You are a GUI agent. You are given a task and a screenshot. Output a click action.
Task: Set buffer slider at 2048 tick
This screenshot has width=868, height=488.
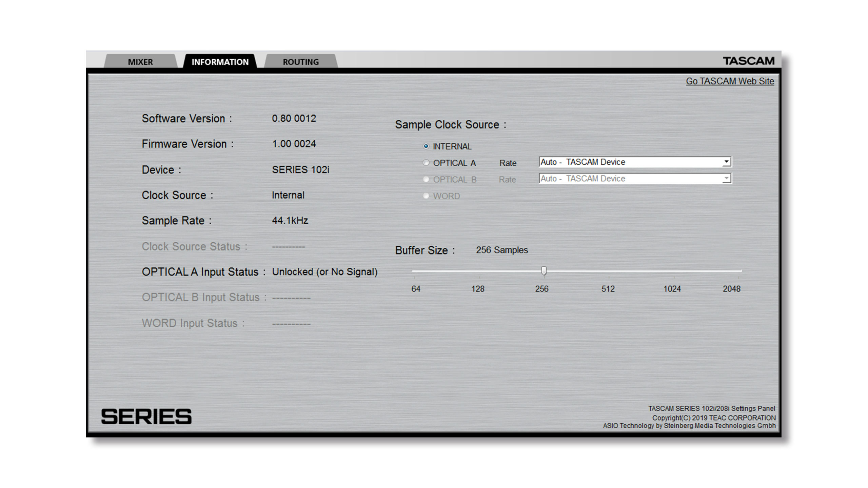(738, 271)
